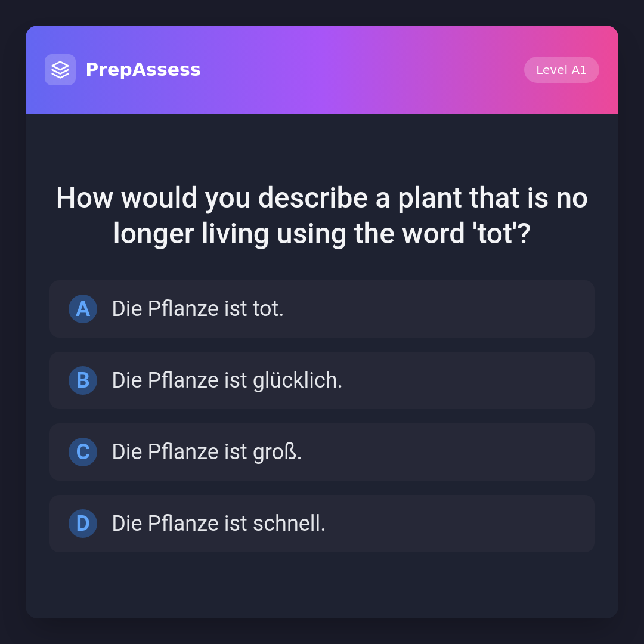
Task: Select answer text 'Die Pflanze ist schnell.'
Action: [219, 524]
